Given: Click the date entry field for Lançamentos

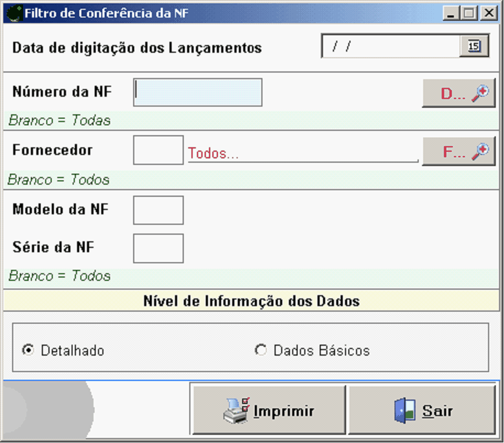Looking at the screenshot, I should [391, 47].
